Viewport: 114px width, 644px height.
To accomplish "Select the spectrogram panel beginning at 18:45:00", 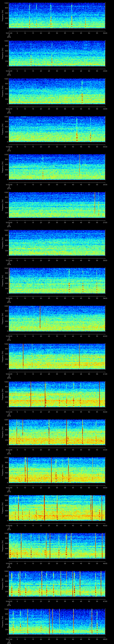I will click(x=57, y=546).
